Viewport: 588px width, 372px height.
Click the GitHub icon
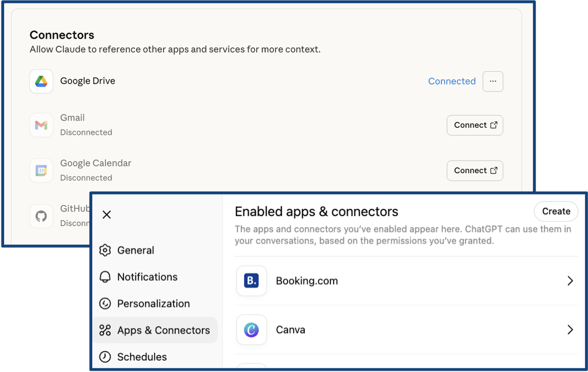(41, 216)
